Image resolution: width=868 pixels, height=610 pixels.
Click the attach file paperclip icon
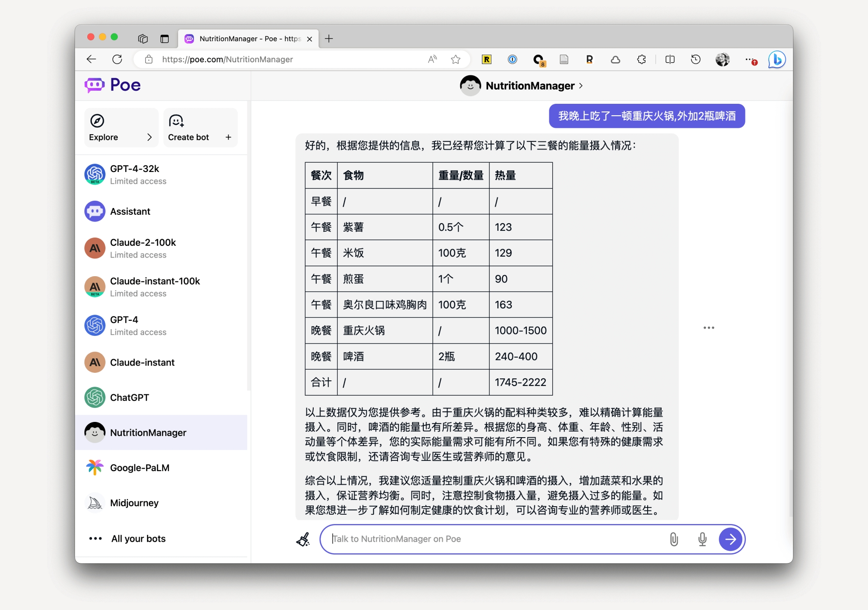(674, 539)
